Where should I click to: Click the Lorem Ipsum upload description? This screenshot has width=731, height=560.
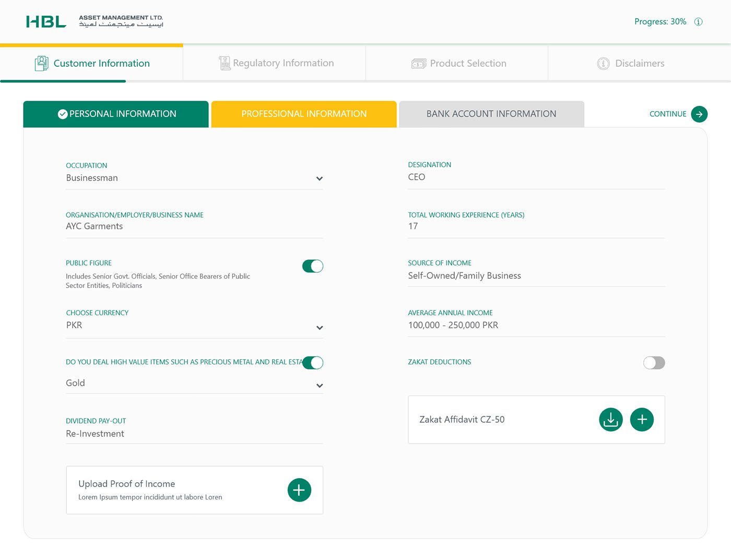point(150,497)
